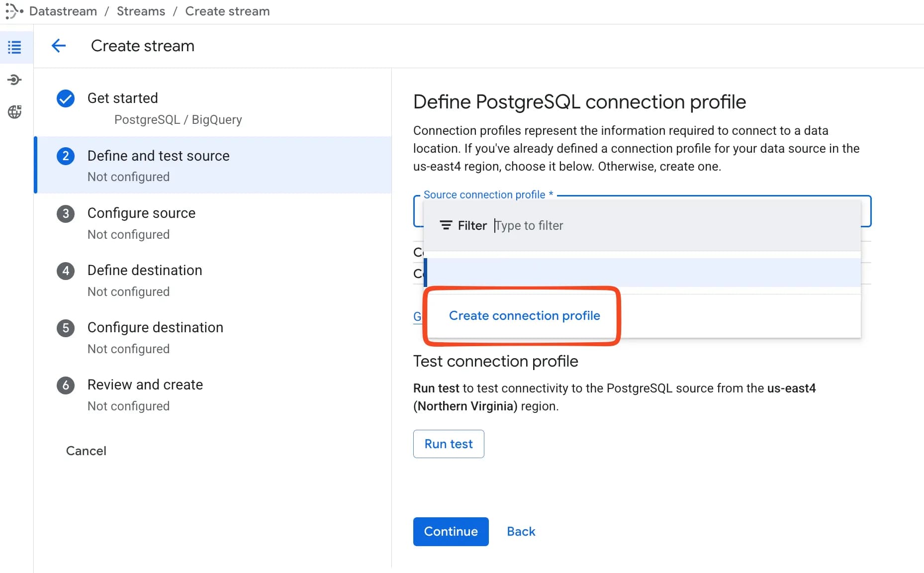
Task: Open Streams from the breadcrumb
Action: (141, 11)
